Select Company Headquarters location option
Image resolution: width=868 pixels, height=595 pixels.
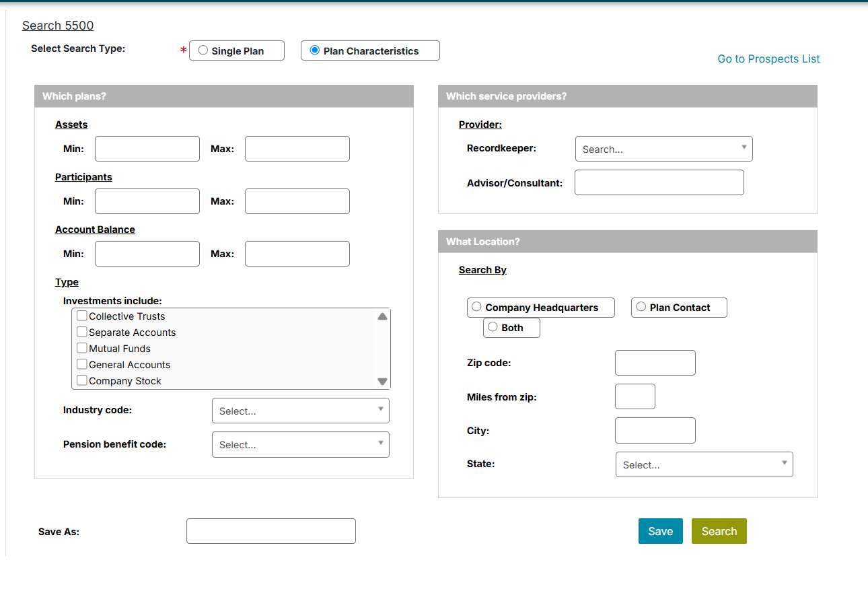[x=476, y=307]
